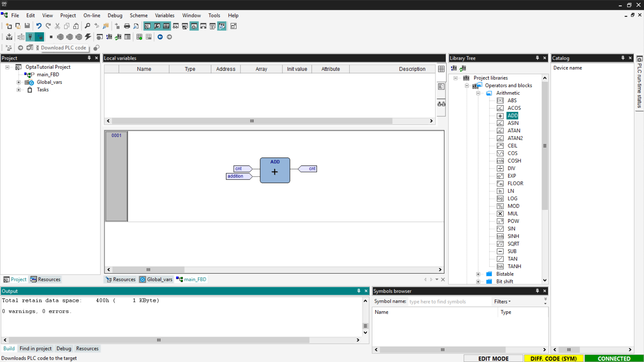Toggle the pin on Library Tree panel
644x362 pixels.
[x=537, y=58]
